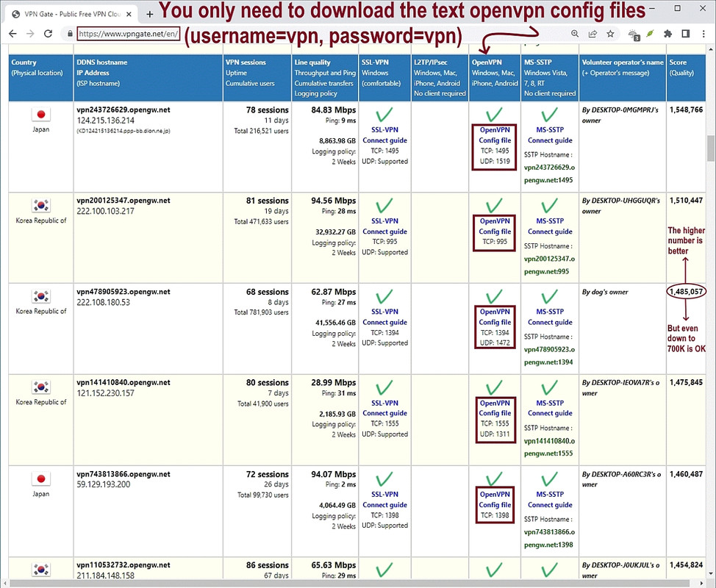Minimize the browser window

[653, 8]
